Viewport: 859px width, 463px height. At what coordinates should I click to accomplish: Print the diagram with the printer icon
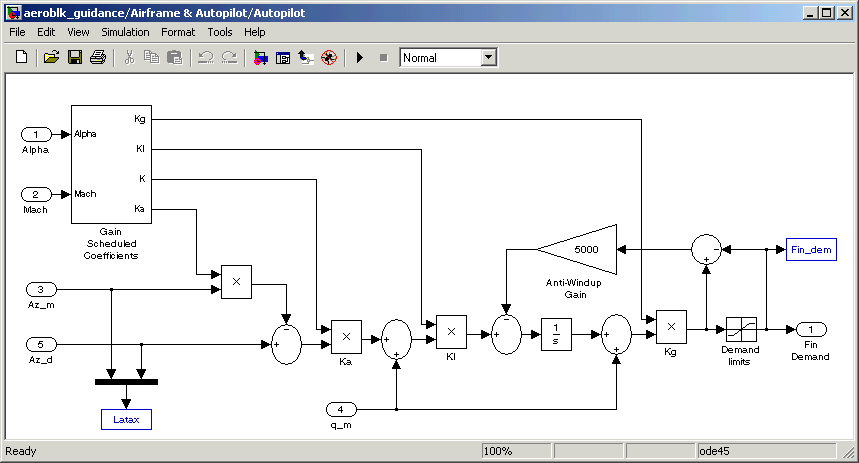pyautogui.click(x=98, y=57)
